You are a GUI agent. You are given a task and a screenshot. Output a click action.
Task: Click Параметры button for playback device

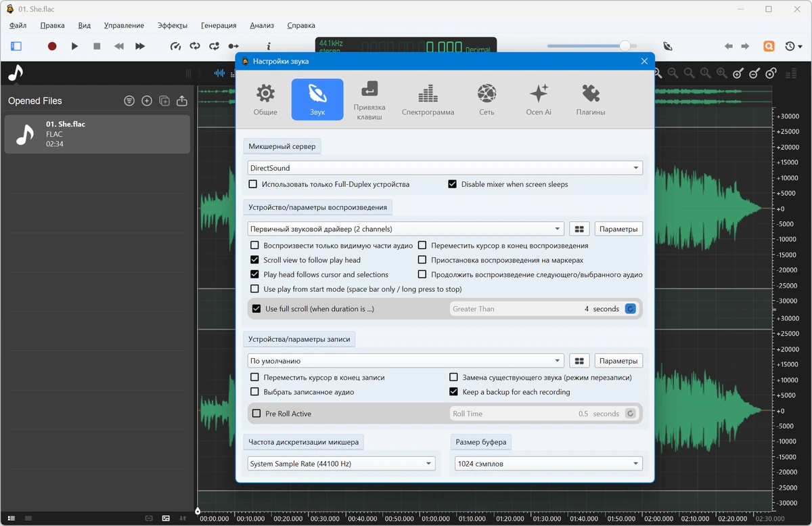(618, 229)
